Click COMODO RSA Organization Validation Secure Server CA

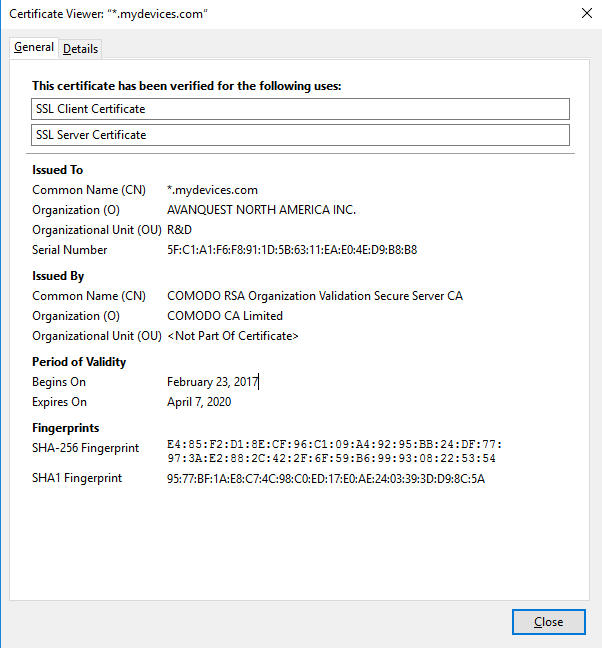pyautogui.click(x=315, y=296)
